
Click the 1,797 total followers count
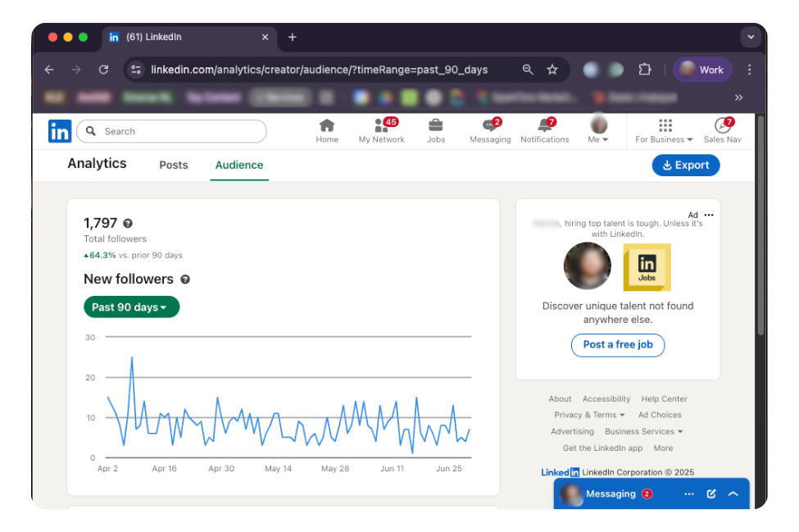pyautogui.click(x=100, y=223)
